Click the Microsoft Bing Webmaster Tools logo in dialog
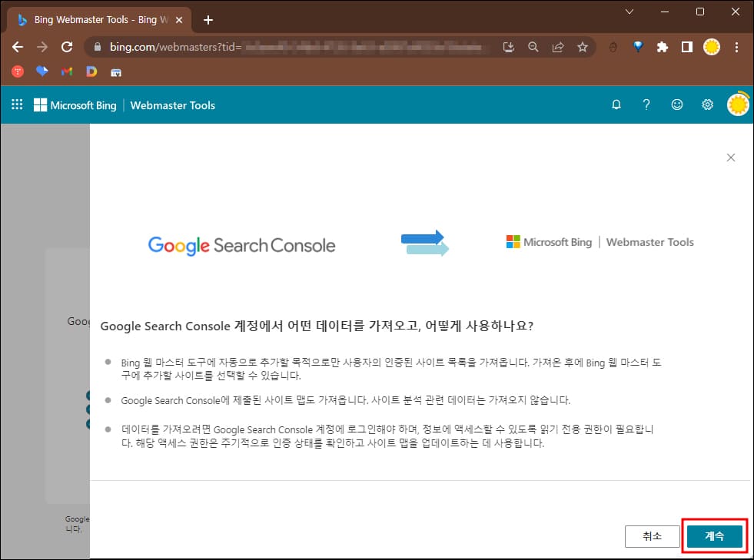 click(600, 242)
